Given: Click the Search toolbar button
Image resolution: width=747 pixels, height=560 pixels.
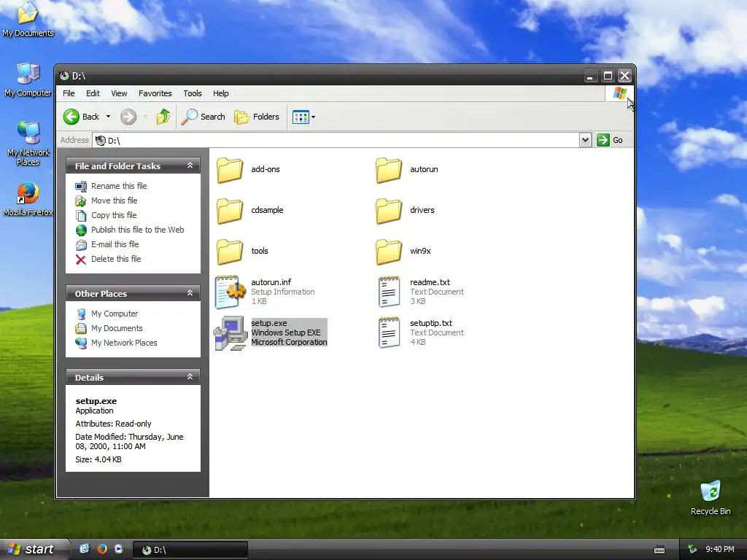Looking at the screenshot, I should tap(203, 117).
